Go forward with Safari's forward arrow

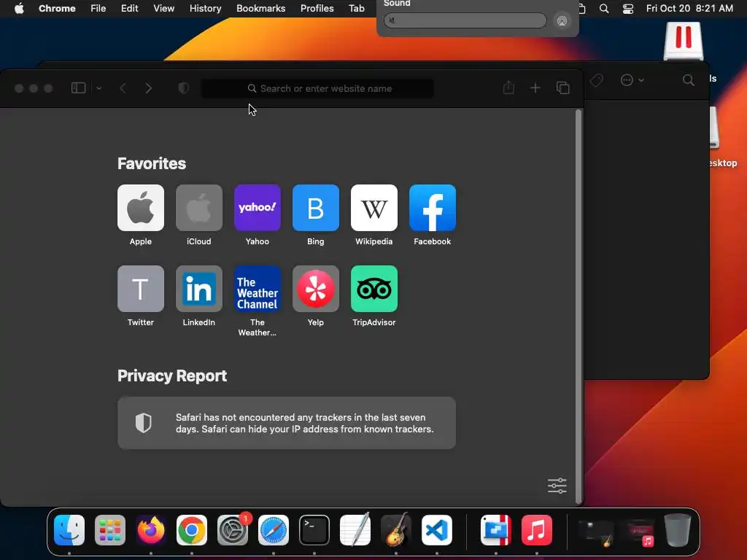click(149, 88)
